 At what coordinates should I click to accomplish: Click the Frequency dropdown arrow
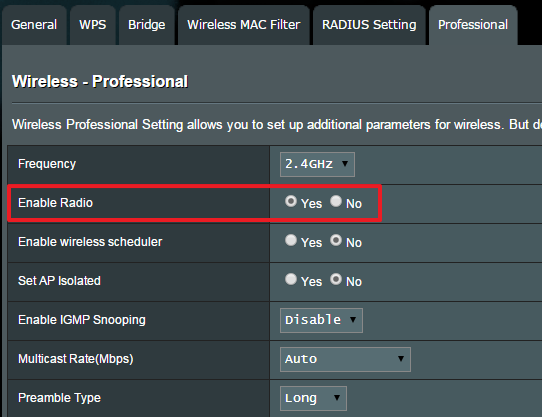tap(345, 164)
